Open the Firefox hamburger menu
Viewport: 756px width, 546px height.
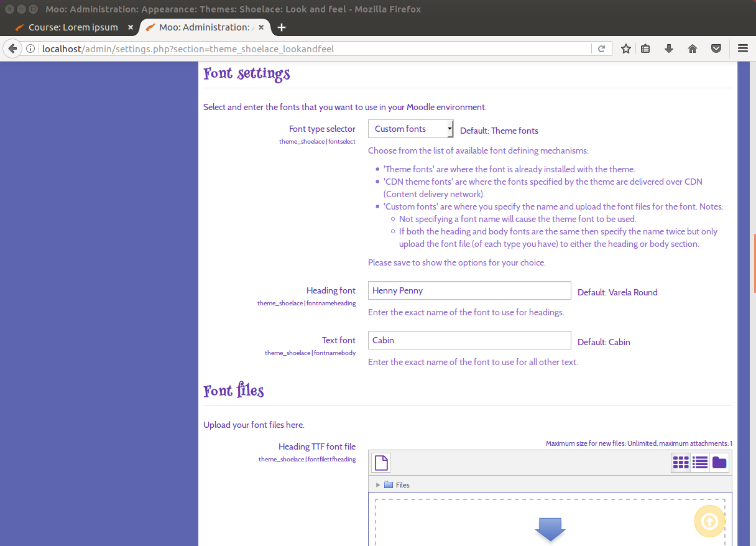743,49
